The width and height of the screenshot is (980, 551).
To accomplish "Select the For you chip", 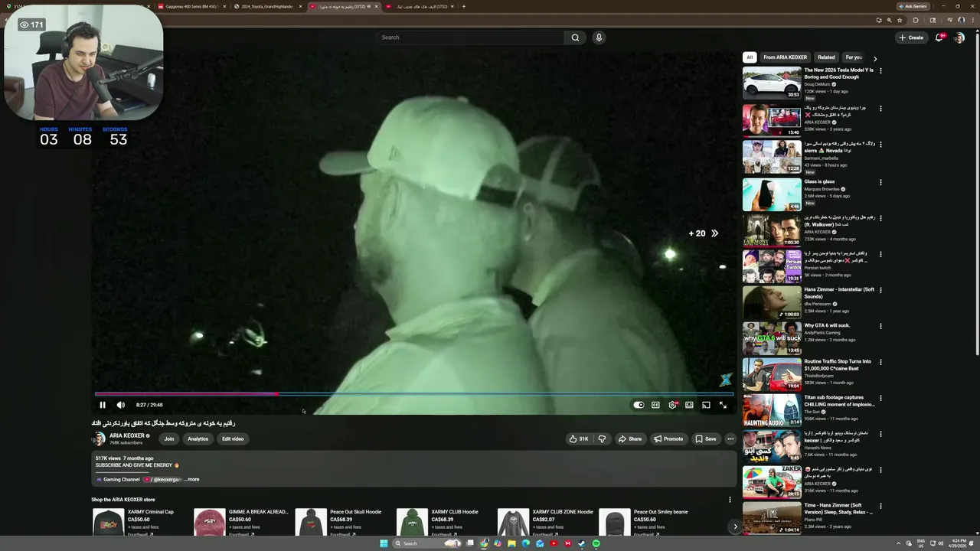I will point(854,57).
